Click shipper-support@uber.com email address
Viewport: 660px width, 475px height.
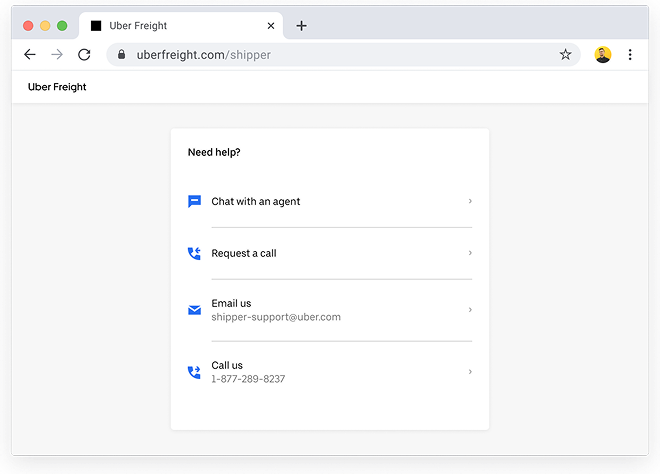276,317
